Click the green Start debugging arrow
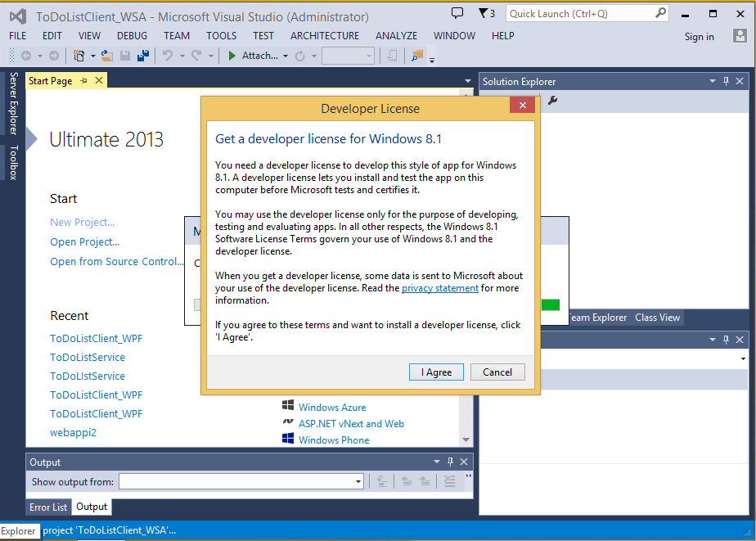This screenshot has width=756, height=541. 232,56
